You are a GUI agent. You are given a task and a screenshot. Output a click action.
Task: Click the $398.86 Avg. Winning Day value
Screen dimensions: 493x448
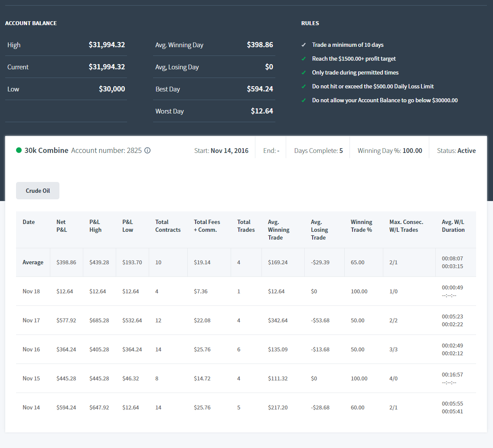click(x=260, y=45)
